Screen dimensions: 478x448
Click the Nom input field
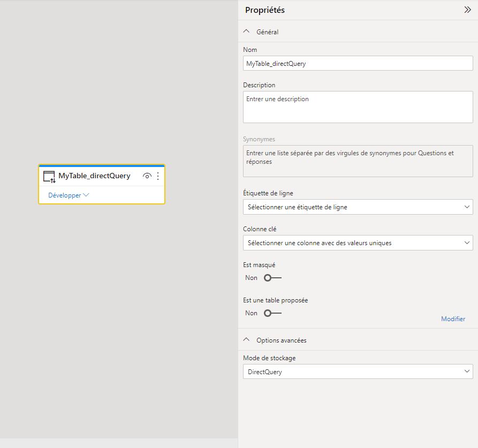pos(358,63)
